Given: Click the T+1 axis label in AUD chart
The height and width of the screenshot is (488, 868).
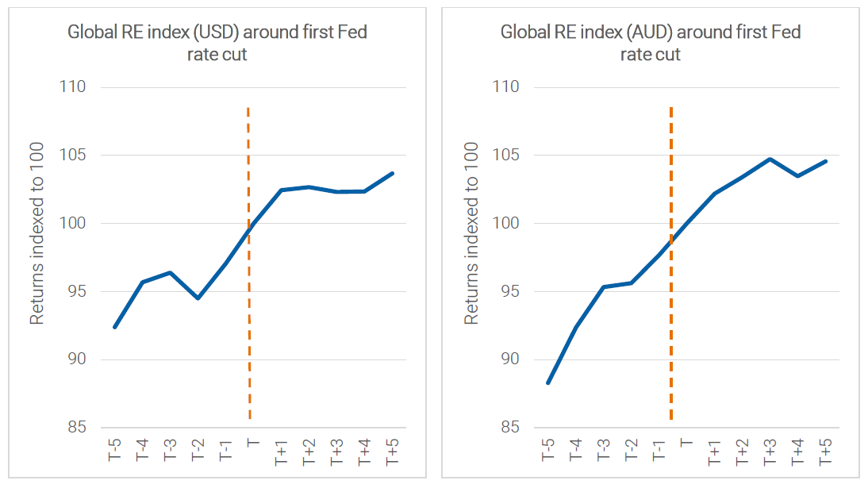Looking at the screenshot, I should (713, 449).
